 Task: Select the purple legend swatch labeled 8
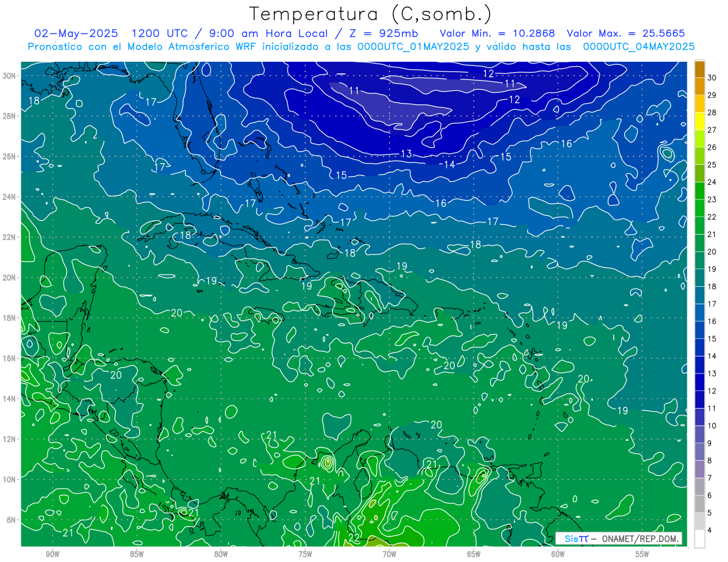pos(699,452)
